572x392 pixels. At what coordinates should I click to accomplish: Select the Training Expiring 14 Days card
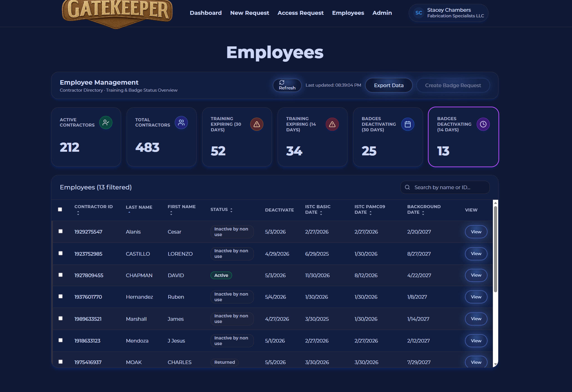click(313, 137)
